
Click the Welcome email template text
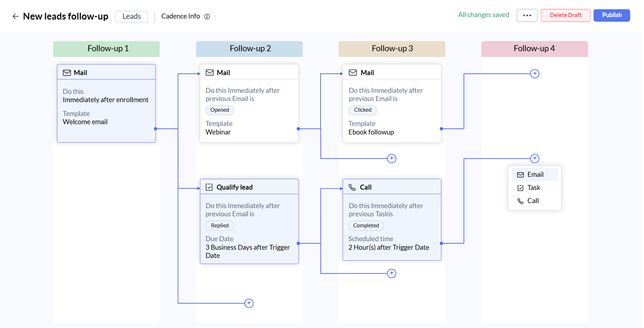pyautogui.click(x=85, y=122)
